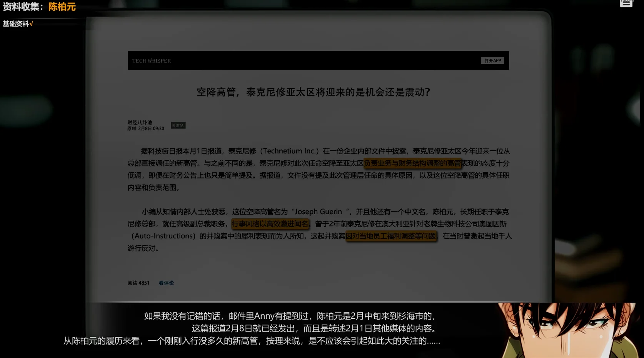
Task: Click the read count 阅读 4851
Action: (138, 283)
